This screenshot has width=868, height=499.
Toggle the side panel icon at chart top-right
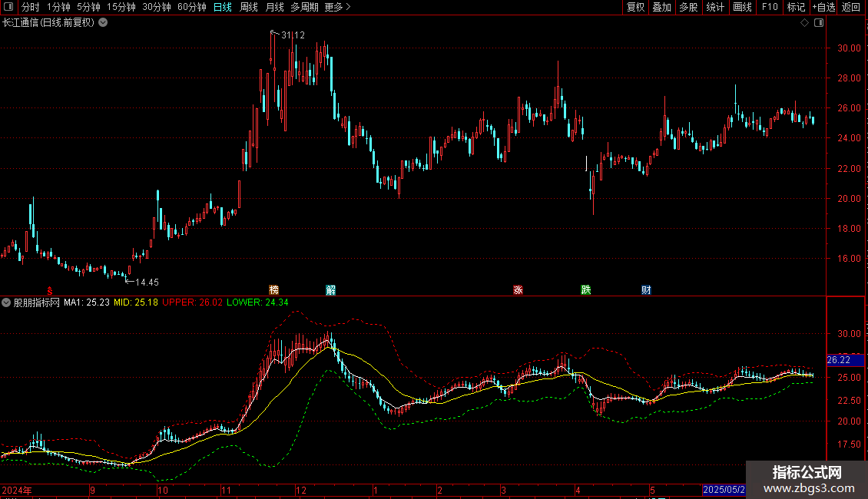[819, 23]
